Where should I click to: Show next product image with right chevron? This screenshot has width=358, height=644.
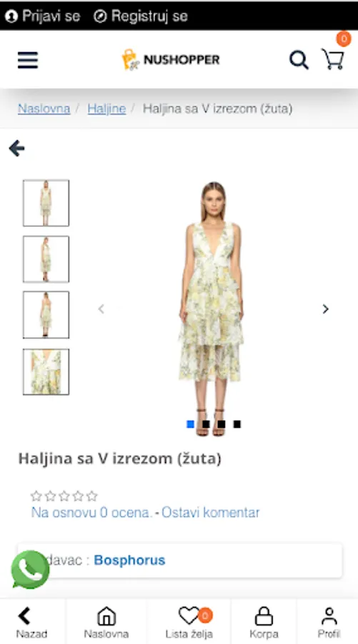tap(326, 309)
